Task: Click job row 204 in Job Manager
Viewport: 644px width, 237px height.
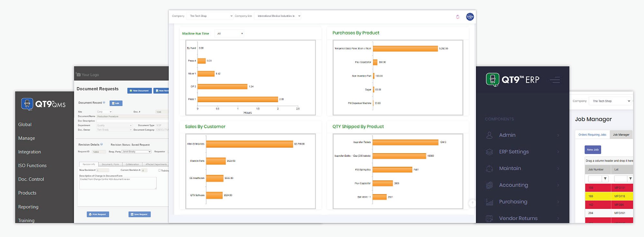Action: tap(609, 213)
